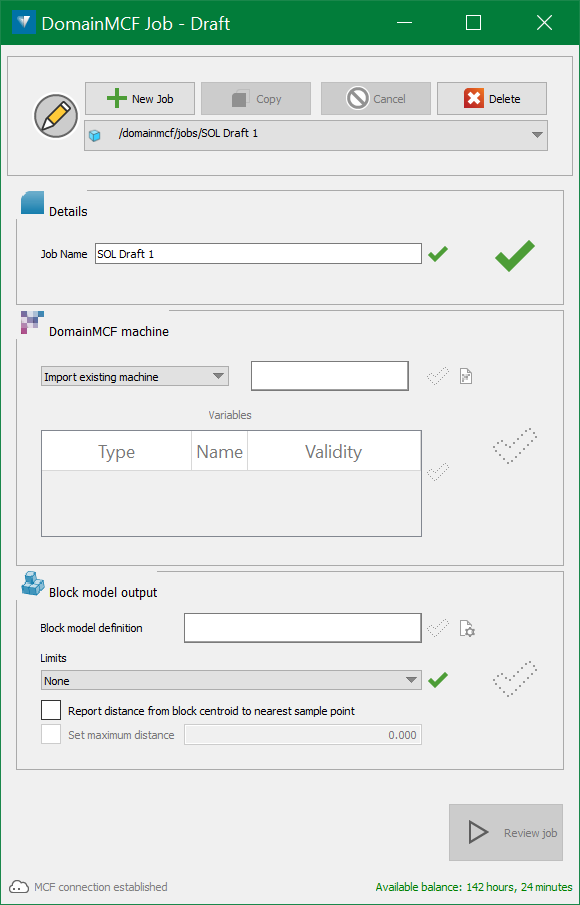Click the machine file browse icon

(466, 377)
